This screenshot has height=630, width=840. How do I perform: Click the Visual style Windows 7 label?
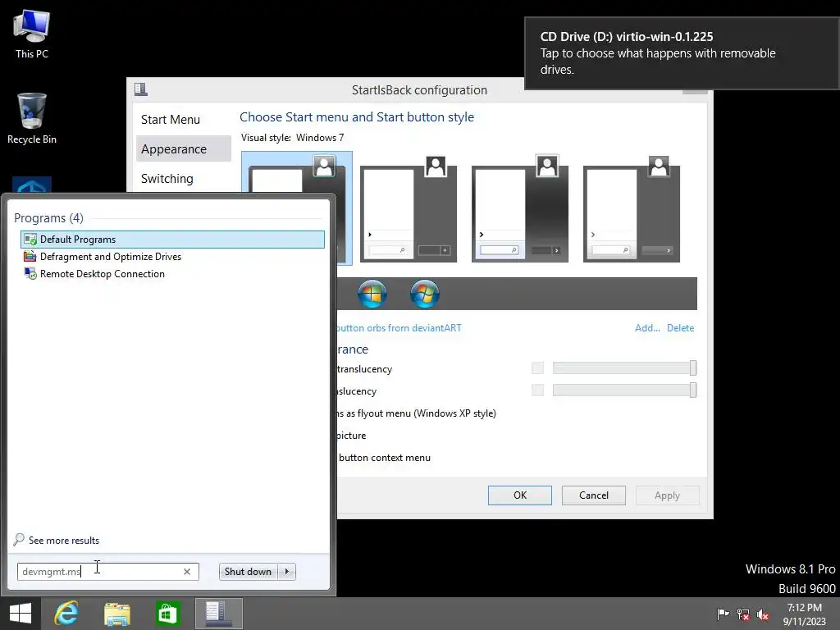(293, 138)
